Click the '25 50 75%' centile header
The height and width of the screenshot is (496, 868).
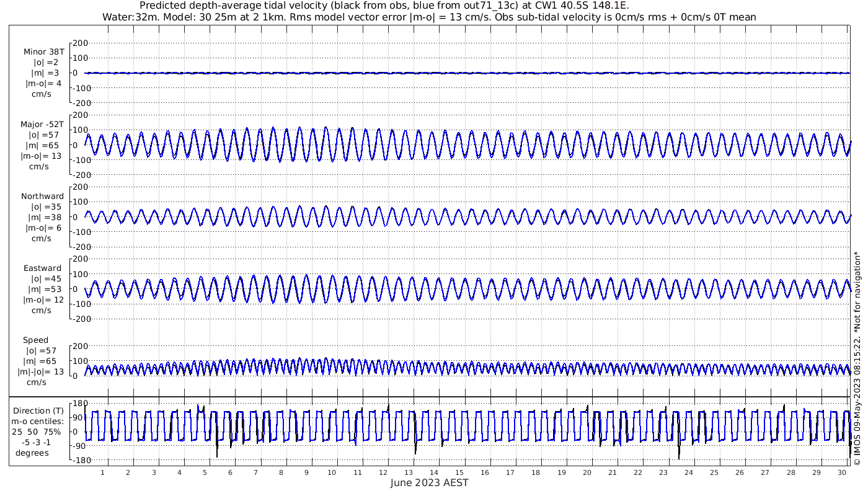point(36,432)
